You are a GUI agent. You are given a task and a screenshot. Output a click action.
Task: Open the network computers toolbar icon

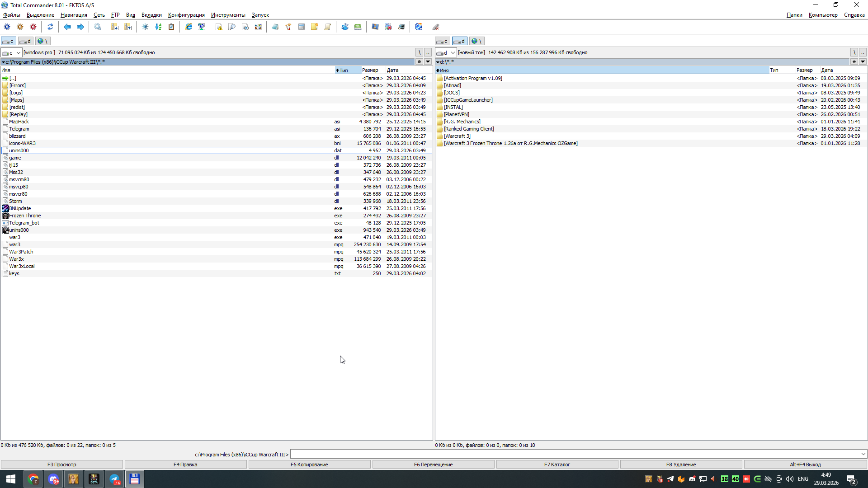(202, 27)
